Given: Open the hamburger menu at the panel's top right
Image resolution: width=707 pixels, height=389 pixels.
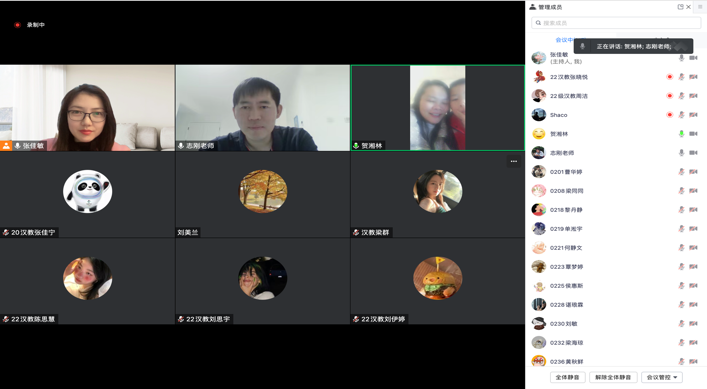Looking at the screenshot, I should (700, 7).
